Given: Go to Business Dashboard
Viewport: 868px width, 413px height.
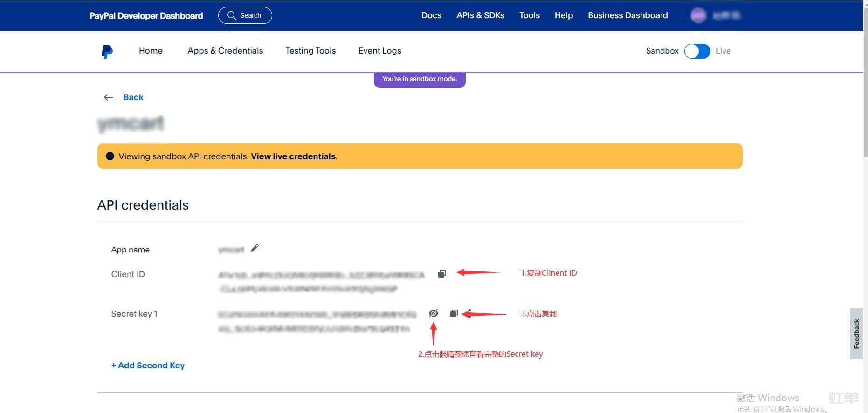Looking at the screenshot, I should pos(627,15).
